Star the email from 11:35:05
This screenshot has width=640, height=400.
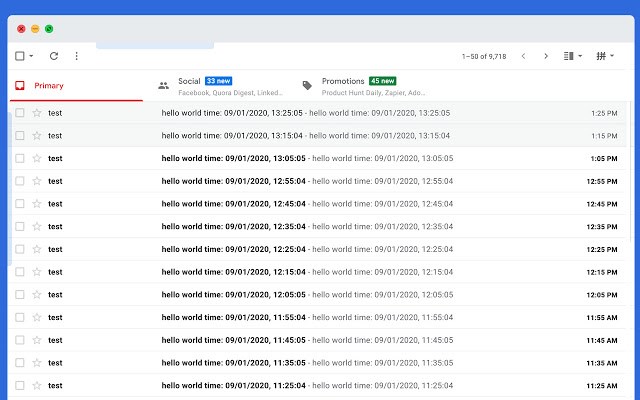37,362
